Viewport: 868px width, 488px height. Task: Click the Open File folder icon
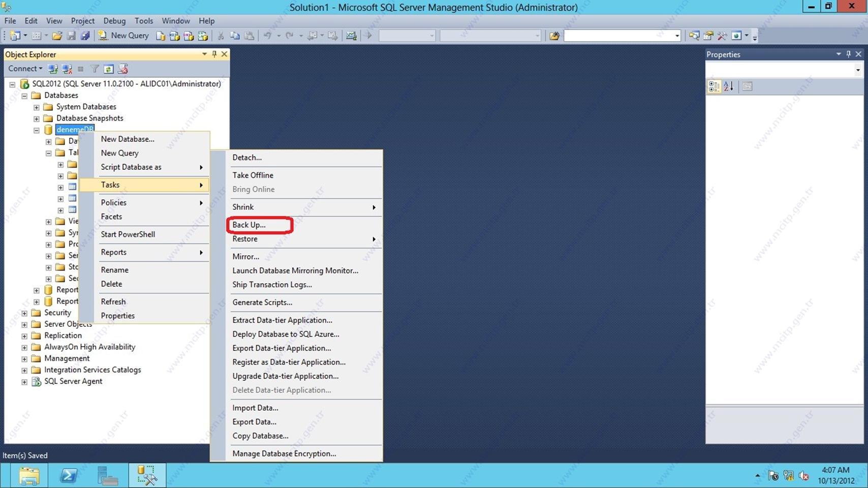tap(57, 36)
